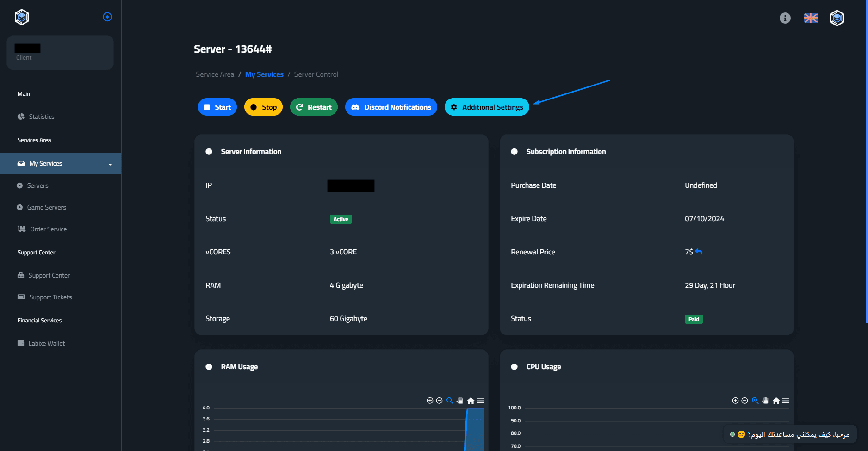868x451 pixels.
Task: Stop the server
Action: pyautogui.click(x=263, y=107)
